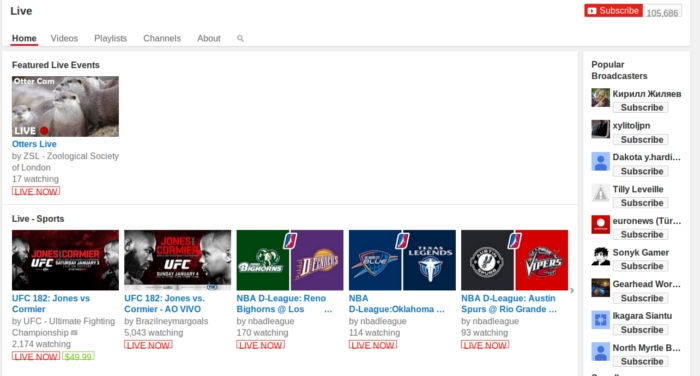Go to the Channels tab
The height and width of the screenshot is (376, 700).
click(x=162, y=38)
